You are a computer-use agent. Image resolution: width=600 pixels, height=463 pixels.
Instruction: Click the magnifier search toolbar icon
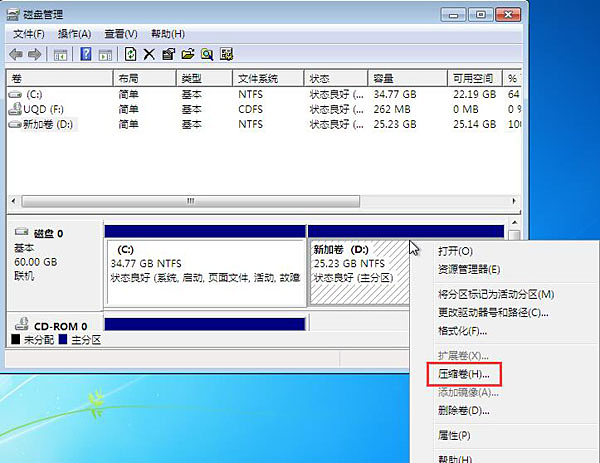(x=207, y=54)
